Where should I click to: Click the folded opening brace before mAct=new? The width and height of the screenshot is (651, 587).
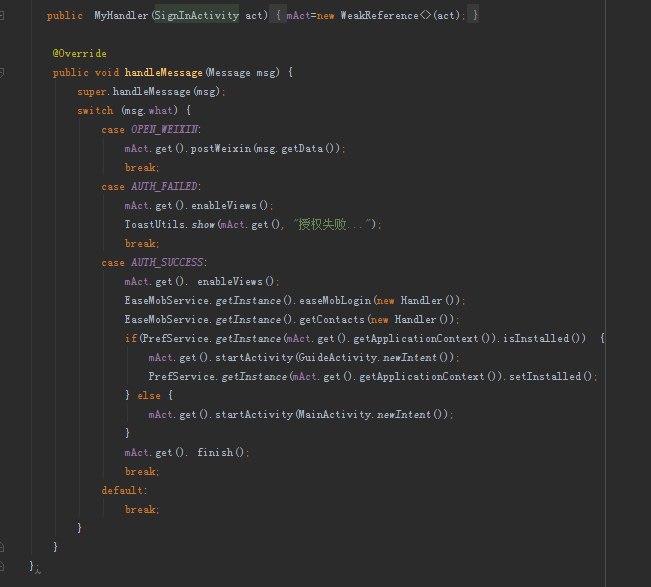278,15
